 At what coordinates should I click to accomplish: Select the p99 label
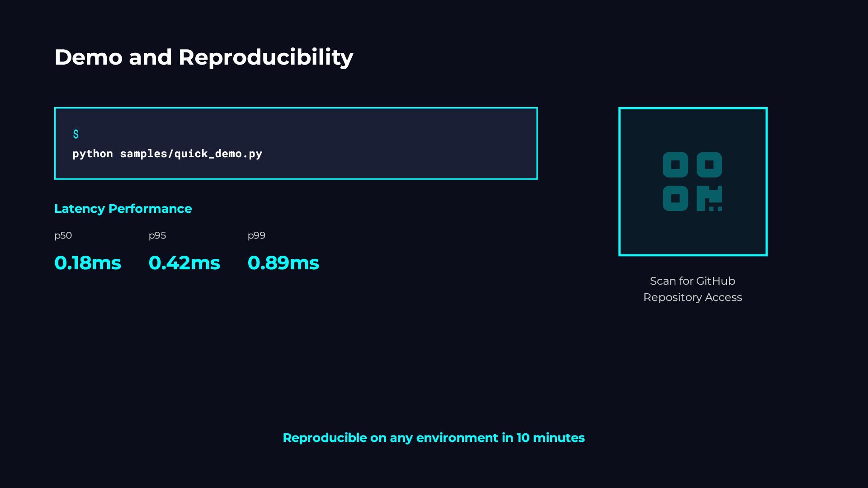point(256,235)
